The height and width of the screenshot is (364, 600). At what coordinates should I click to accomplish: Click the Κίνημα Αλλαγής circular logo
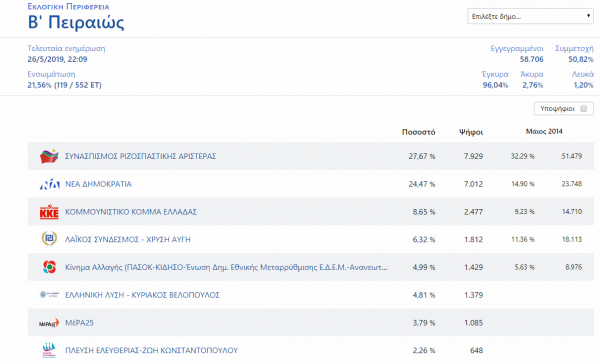pyautogui.click(x=49, y=267)
